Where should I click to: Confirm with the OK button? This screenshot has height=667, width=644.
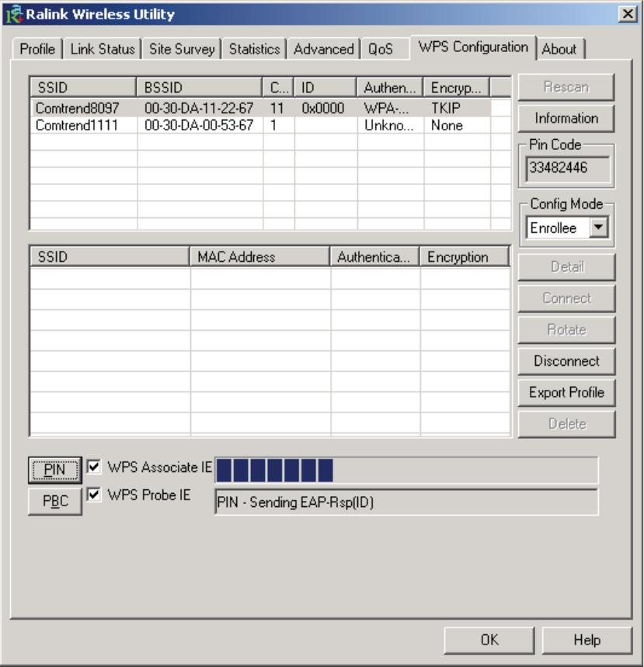point(489,640)
